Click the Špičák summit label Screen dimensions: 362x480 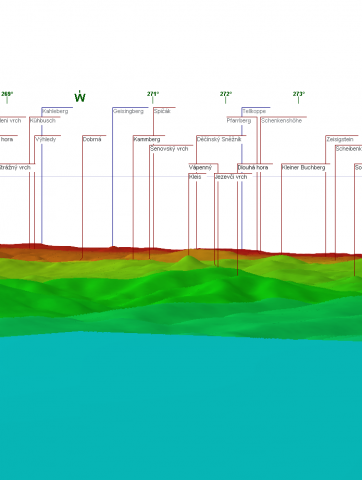[162, 111]
